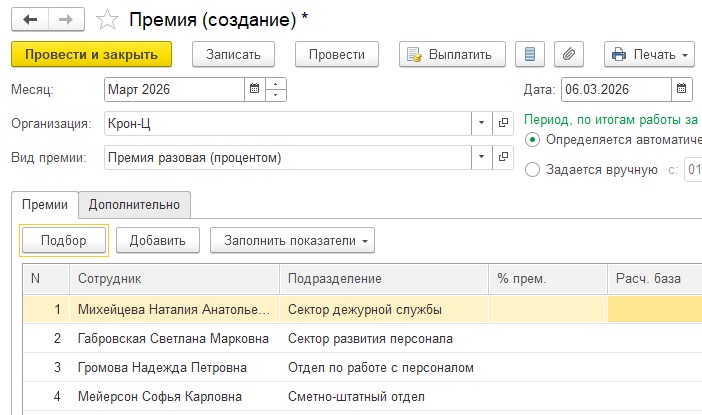Open calendar picker for Дата field

681,89
